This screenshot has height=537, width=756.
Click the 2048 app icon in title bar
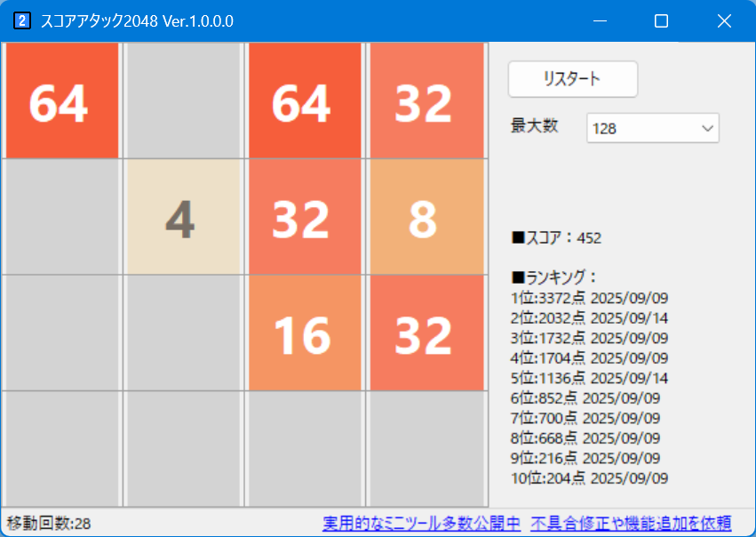pos(22,20)
